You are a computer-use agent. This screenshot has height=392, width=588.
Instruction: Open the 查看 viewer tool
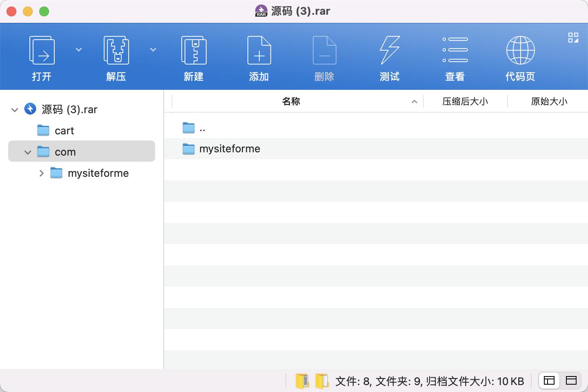(455, 57)
